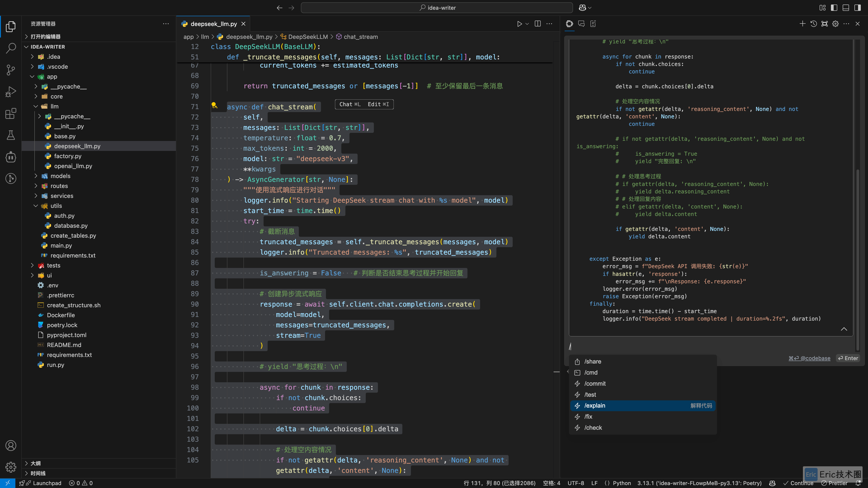Image resolution: width=868 pixels, height=488 pixels.
Task: Click the lightbulb code action on line 71
Action: pyautogui.click(x=214, y=106)
